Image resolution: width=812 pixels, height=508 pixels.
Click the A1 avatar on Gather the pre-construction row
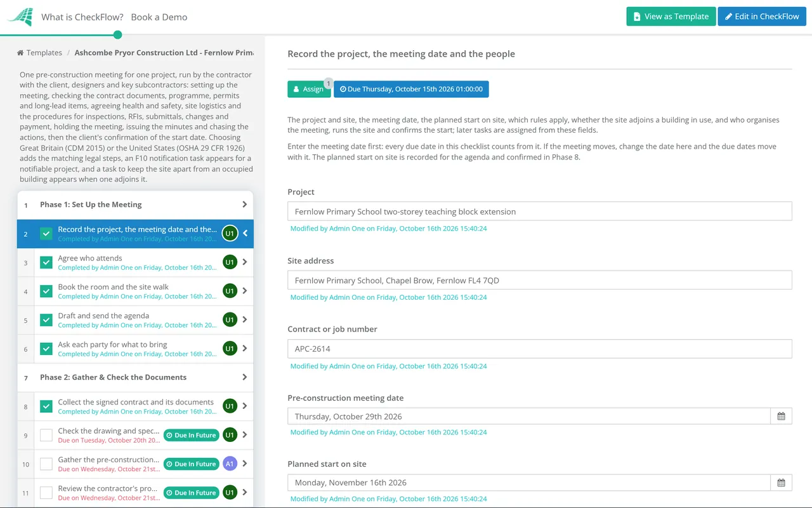tap(230, 464)
